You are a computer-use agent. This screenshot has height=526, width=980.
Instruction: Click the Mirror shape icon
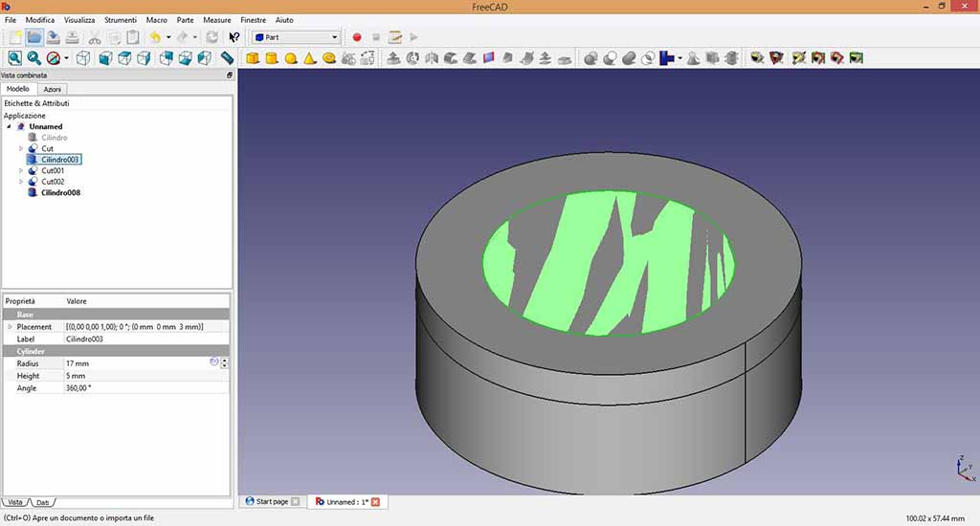click(432, 58)
